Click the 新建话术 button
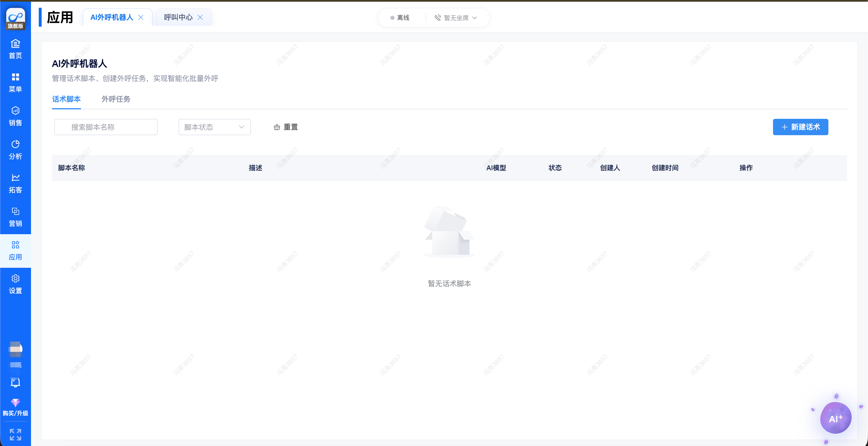This screenshot has height=446, width=868. (x=800, y=127)
